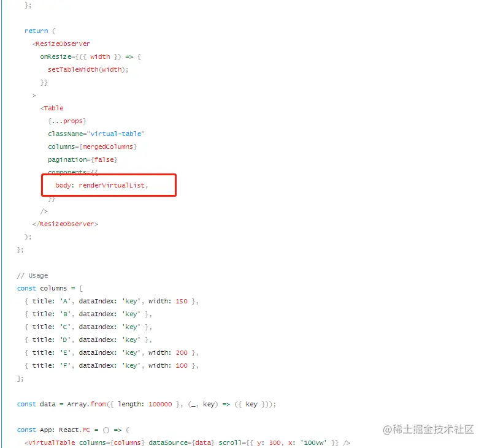Click the column row with title 'B'

[88, 314]
